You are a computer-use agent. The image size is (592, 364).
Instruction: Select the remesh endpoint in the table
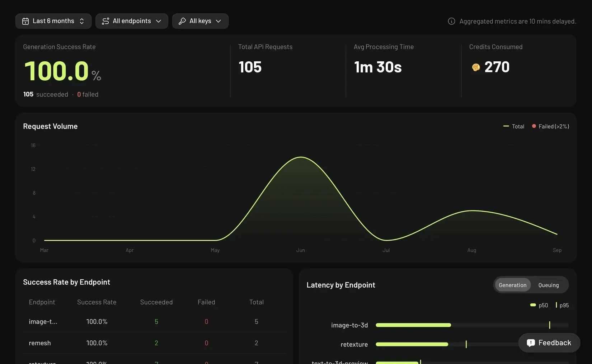(40, 343)
